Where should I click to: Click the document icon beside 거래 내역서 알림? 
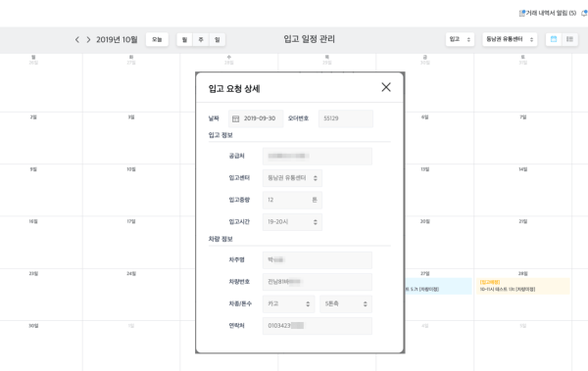(521, 13)
